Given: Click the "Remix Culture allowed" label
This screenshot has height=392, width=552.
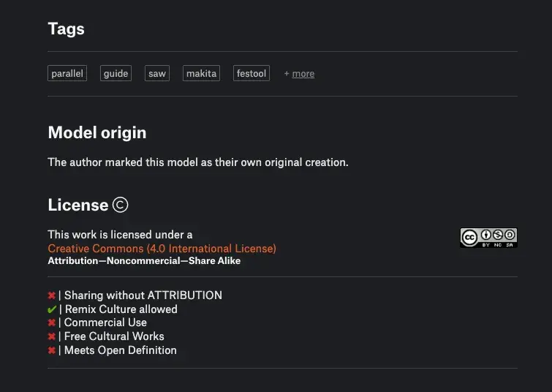Looking at the screenshot, I should (x=121, y=309).
